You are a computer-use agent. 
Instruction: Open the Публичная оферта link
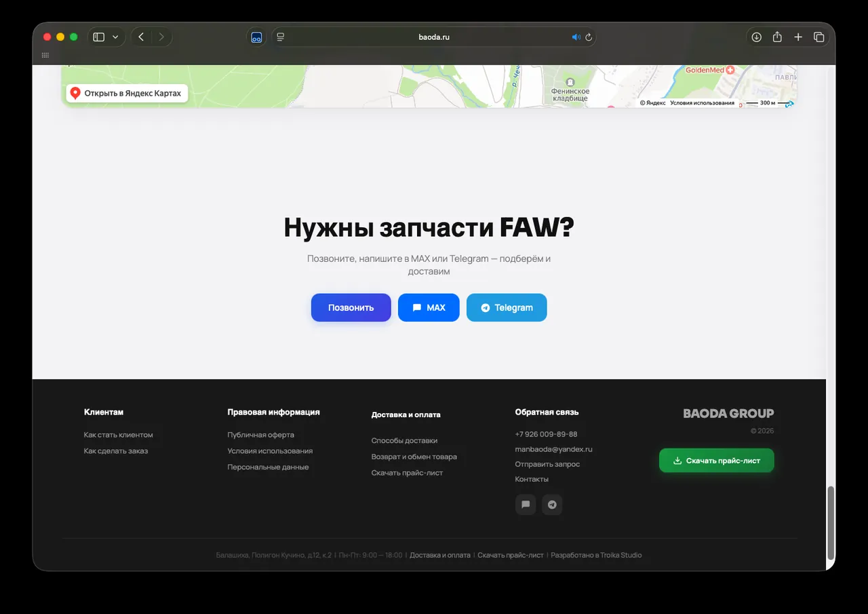(x=261, y=435)
